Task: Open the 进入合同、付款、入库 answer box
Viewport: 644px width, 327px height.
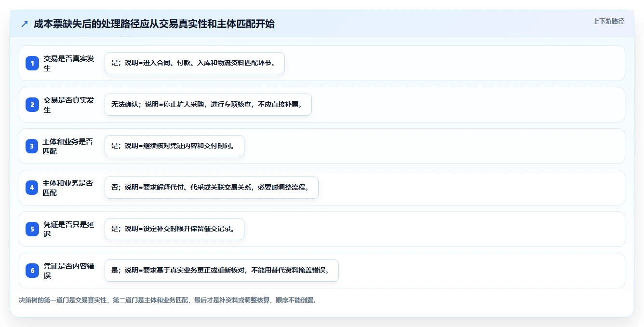Action: click(x=195, y=63)
